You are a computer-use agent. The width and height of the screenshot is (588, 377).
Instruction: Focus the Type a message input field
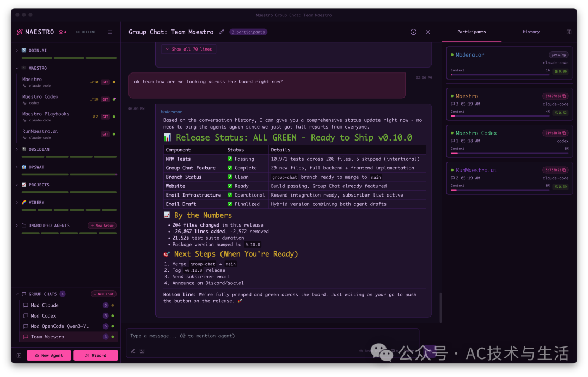point(273,336)
